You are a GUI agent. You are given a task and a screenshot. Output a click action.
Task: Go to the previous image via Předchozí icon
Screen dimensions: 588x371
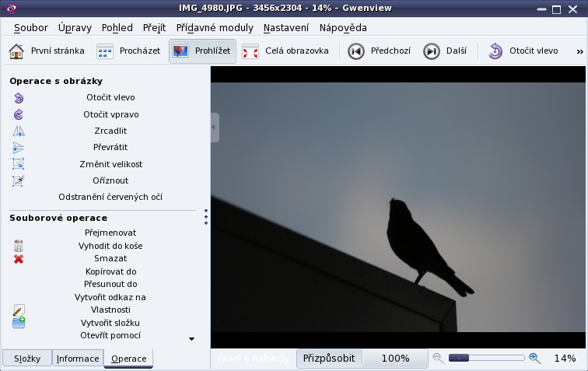[x=356, y=51]
